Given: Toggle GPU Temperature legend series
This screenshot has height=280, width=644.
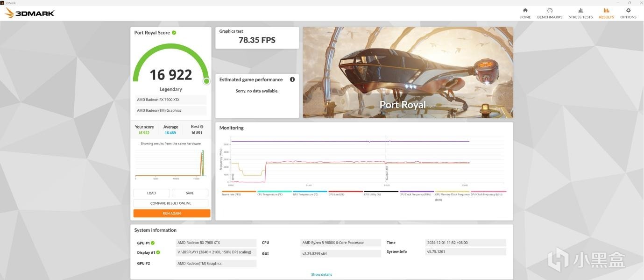Looking at the screenshot, I should click(310, 193).
